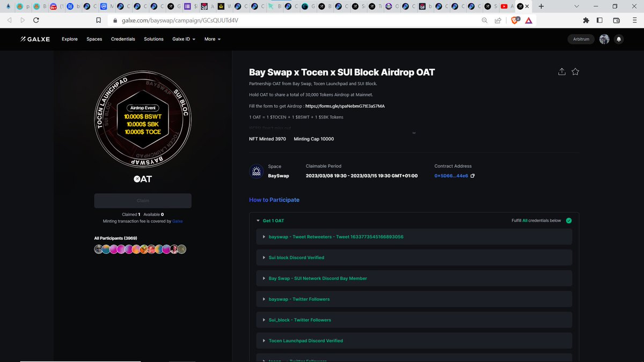Image resolution: width=644 pixels, height=362 pixels.
Task: Open the Brave Shields lion icon
Action: point(515,20)
